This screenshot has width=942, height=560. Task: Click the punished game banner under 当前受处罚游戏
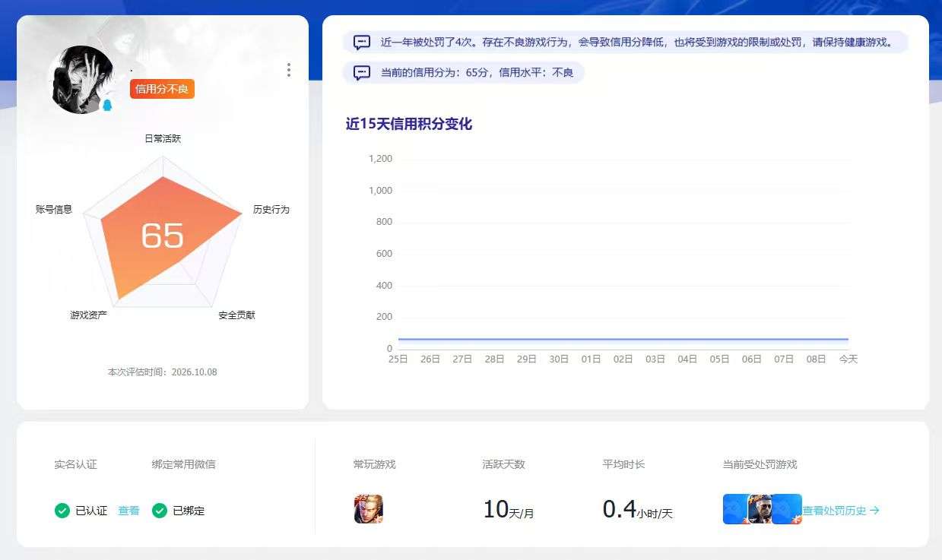[x=762, y=509]
